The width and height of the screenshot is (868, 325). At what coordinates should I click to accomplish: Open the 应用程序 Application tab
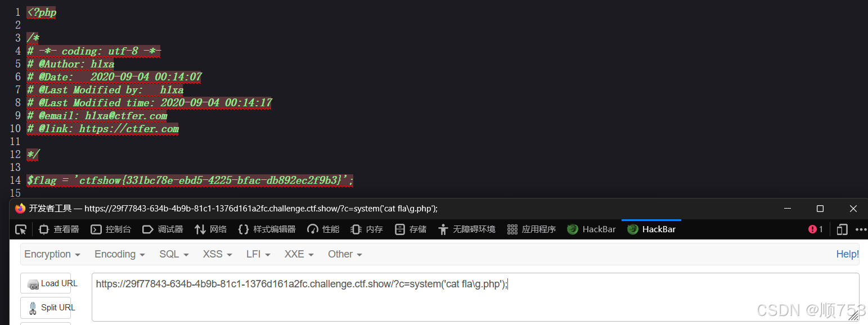531,229
